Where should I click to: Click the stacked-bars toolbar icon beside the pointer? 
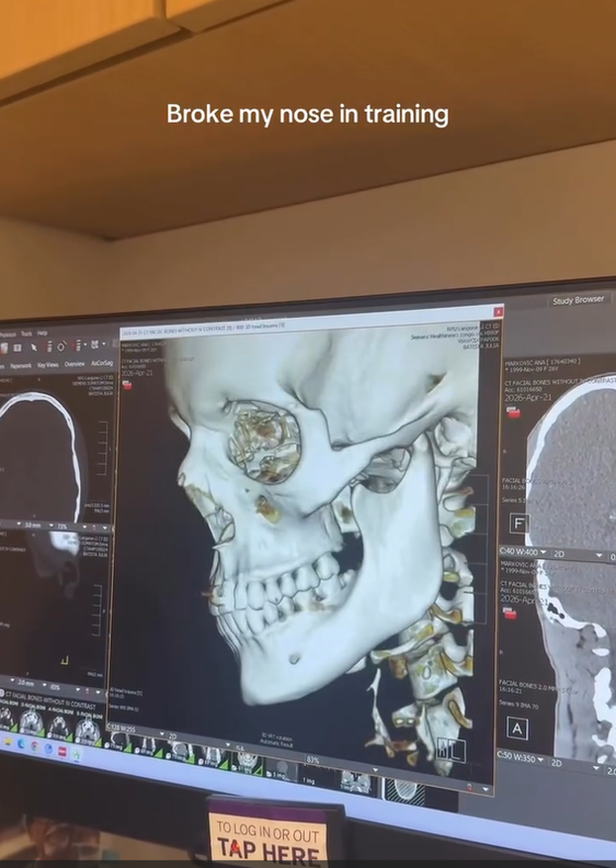click(x=50, y=346)
